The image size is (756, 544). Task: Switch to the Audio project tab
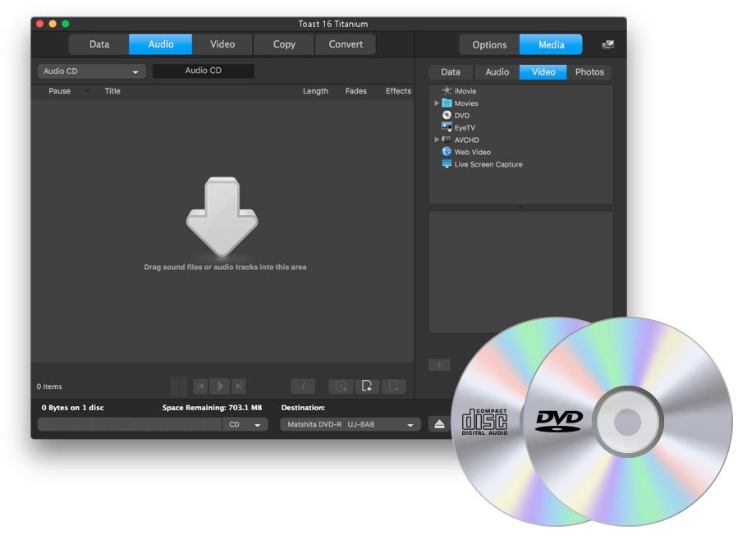(x=161, y=44)
